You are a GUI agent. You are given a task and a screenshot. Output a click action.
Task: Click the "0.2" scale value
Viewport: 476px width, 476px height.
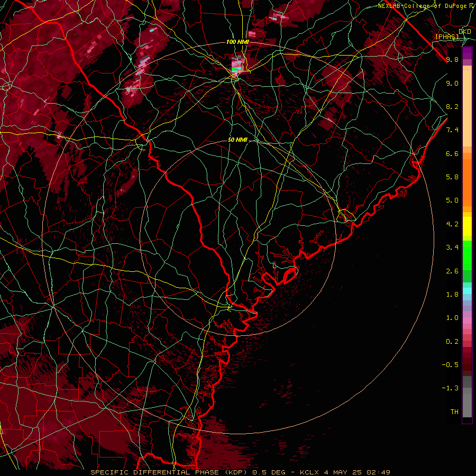(x=452, y=342)
